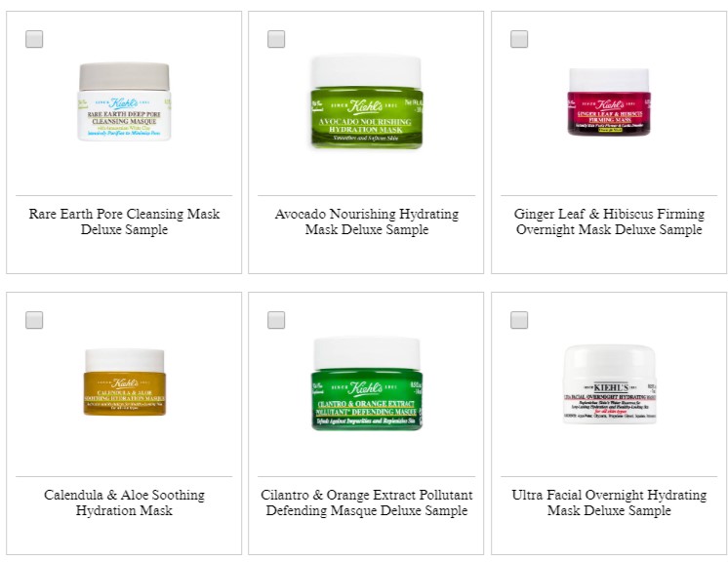Image resolution: width=728 pixels, height=562 pixels.
Task: Click the grey lid of the Rare Earth jar
Action: (x=124, y=76)
